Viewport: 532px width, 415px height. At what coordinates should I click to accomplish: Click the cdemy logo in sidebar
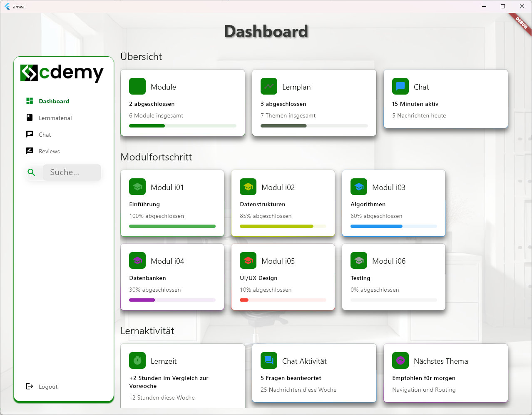tap(62, 73)
